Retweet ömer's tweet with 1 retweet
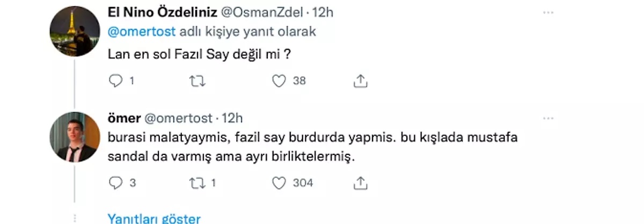The width and height of the screenshot is (644, 224). pyautogui.click(x=198, y=183)
